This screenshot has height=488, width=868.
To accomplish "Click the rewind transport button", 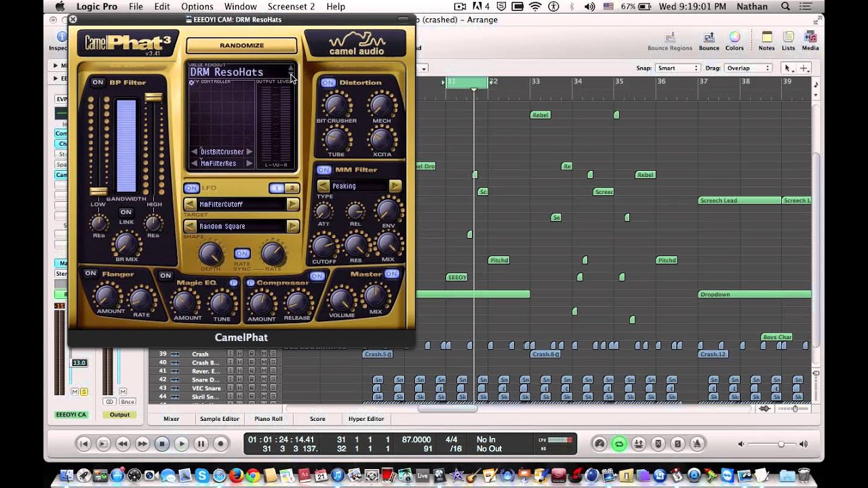I will point(123,444).
